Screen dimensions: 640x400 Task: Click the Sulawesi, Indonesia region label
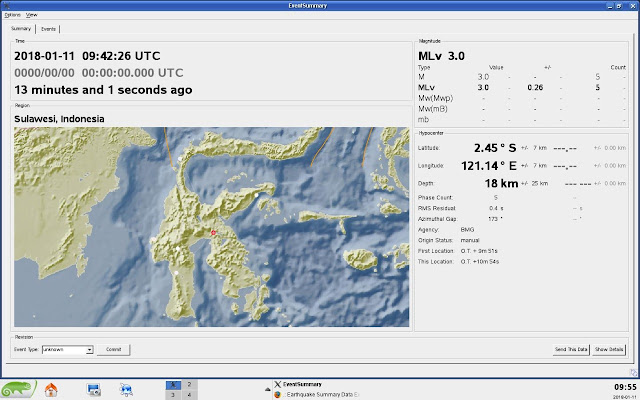[59, 119]
